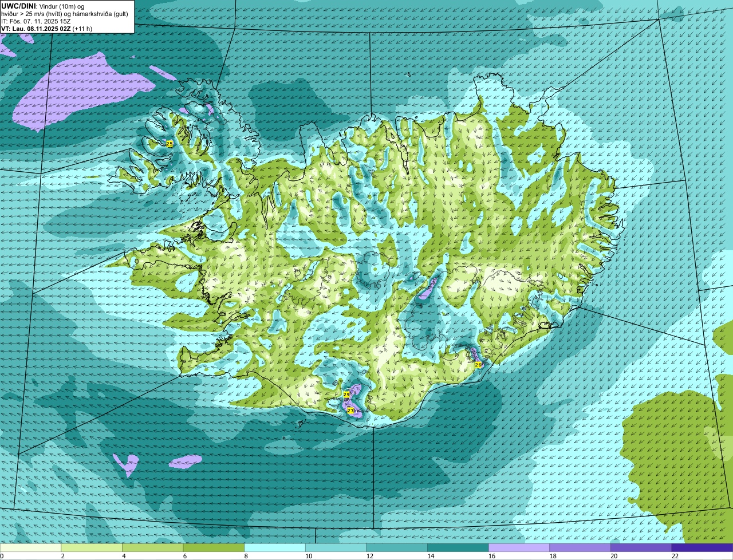Screen dimensions: 733x560
Task: Select the 'hámarkshviða (gult)' description line
Action: [x=66, y=14]
